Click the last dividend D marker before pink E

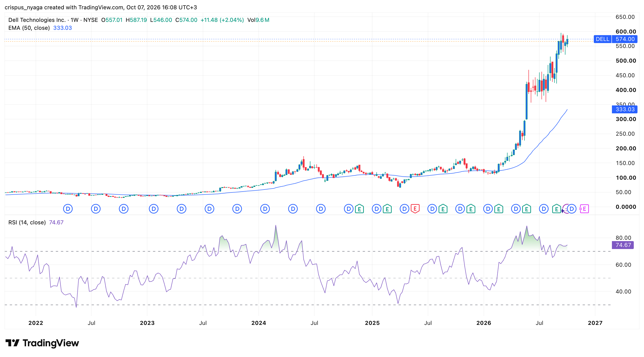click(572, 209)
